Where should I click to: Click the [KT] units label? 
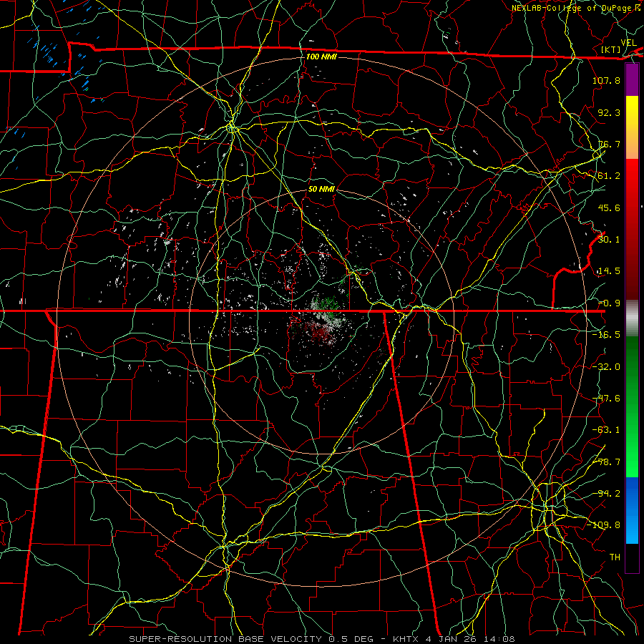pyautogui.click(x=611, y=49)
